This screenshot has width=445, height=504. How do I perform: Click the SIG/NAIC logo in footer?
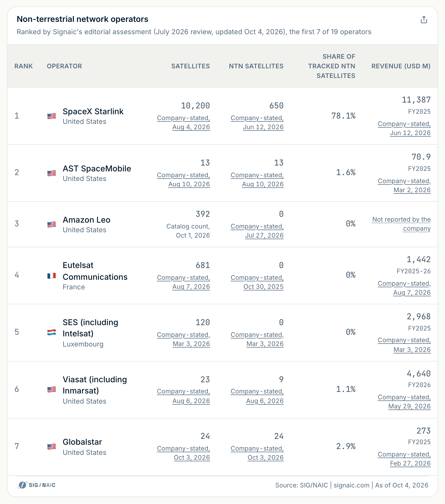click(x=37, y=485)
